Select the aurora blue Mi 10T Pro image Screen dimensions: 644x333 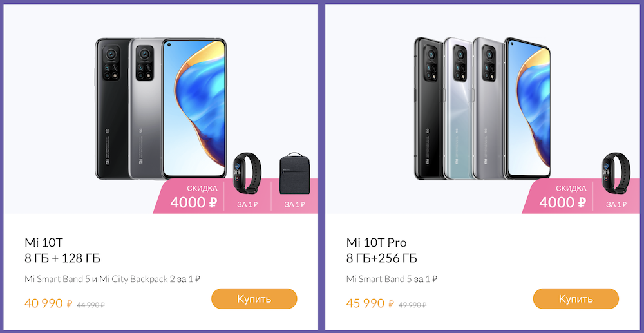pyautogui.click(x=458, y=108)
